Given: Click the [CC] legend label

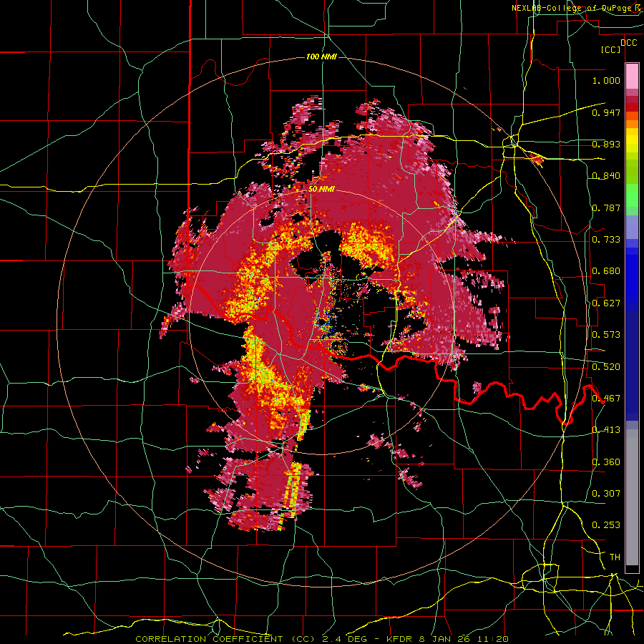Looking at the screenshot, I should [611, 49].
